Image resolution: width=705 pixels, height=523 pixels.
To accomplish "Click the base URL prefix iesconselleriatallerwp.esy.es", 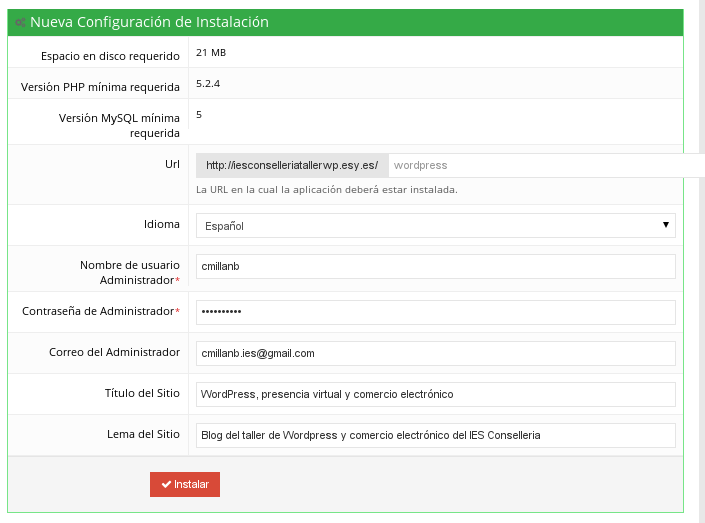I will 292,165.
